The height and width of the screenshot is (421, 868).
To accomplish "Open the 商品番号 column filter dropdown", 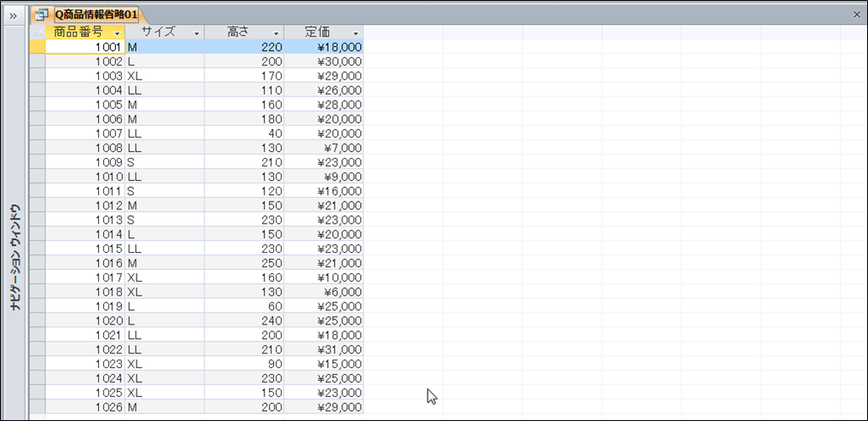I will point(116,32).
